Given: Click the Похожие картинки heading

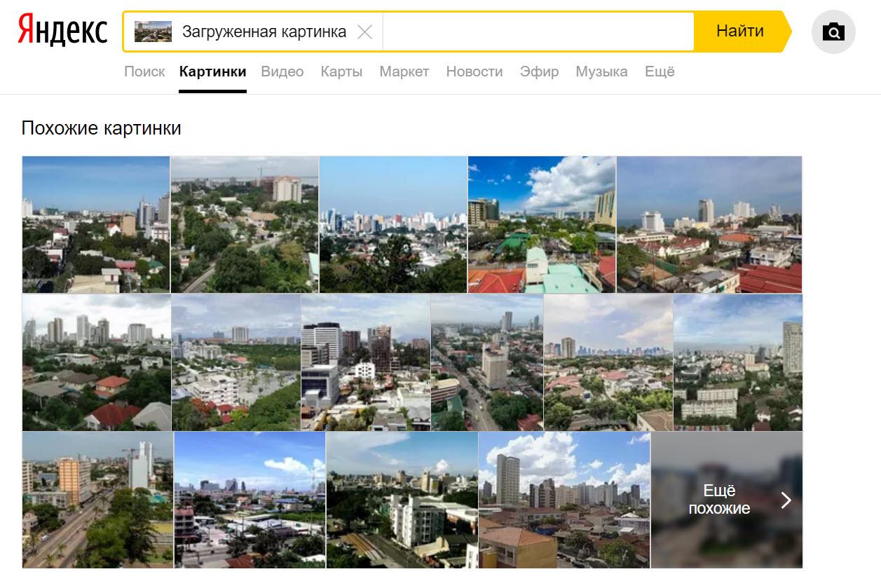Looking at the screenshot, I should click(102, 128).
